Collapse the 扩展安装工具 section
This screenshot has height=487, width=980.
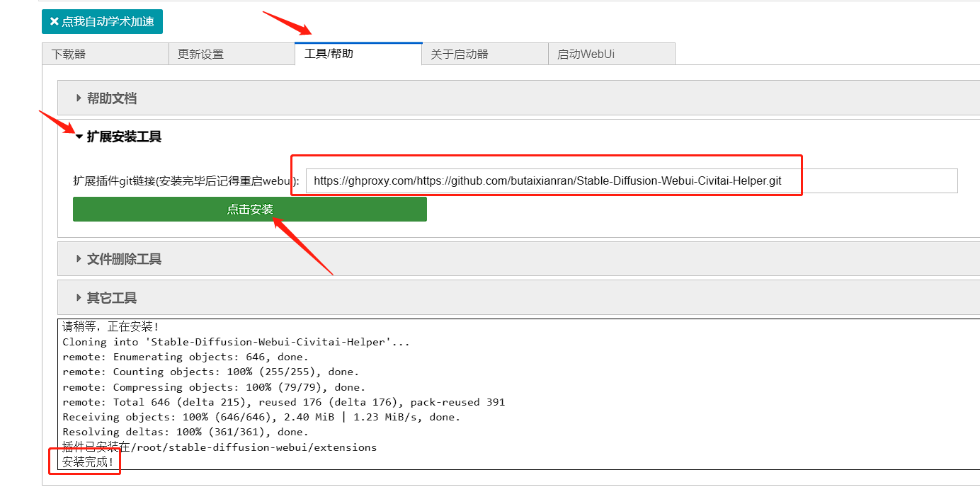[x=124, y=137]
